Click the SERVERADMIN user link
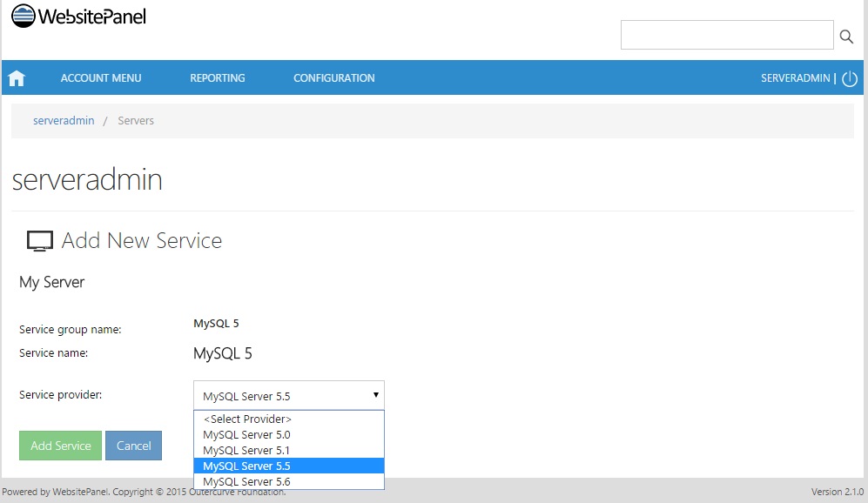This screenshot has height=503, width=868. click(795, 78)
